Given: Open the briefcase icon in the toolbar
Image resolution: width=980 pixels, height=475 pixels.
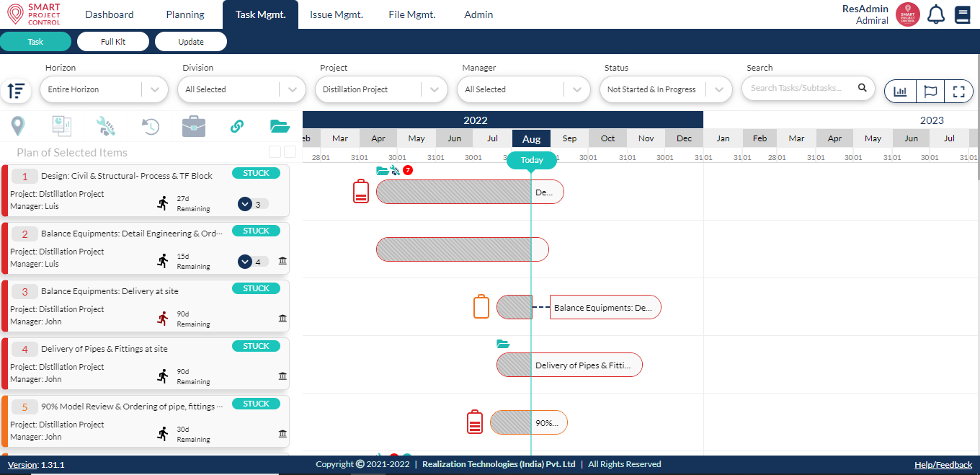Looking at the screenshot, I should coord(192,125).
